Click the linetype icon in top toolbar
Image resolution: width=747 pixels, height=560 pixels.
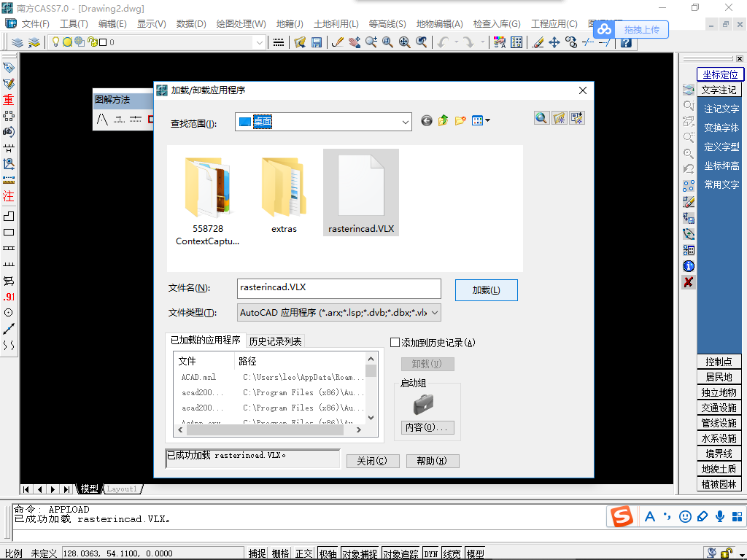pos(279,42)
